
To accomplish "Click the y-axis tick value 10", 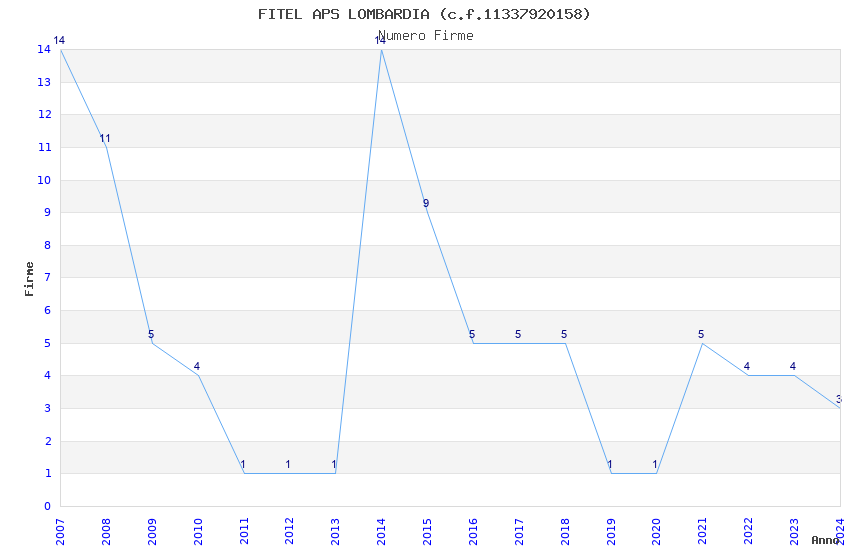I will coord(44,180).
